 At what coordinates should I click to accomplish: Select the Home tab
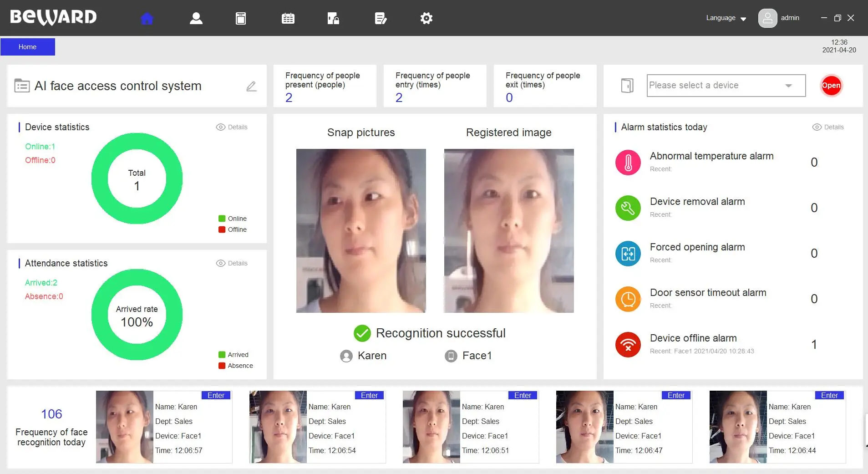(x=28, y=47)
